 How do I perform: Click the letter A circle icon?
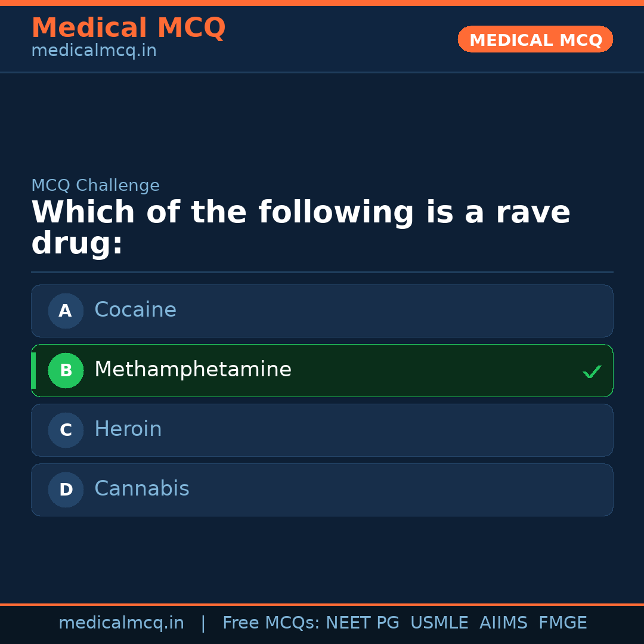(66, 311)
